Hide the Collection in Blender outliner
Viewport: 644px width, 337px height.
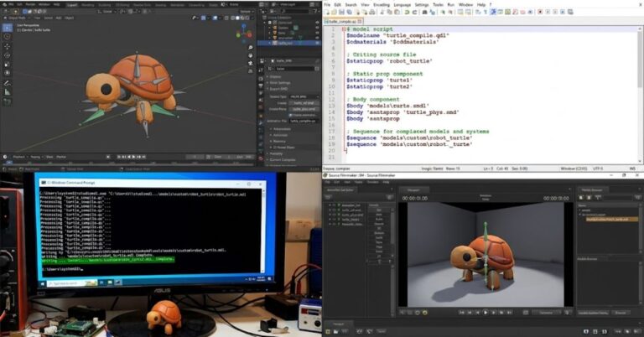317,23
